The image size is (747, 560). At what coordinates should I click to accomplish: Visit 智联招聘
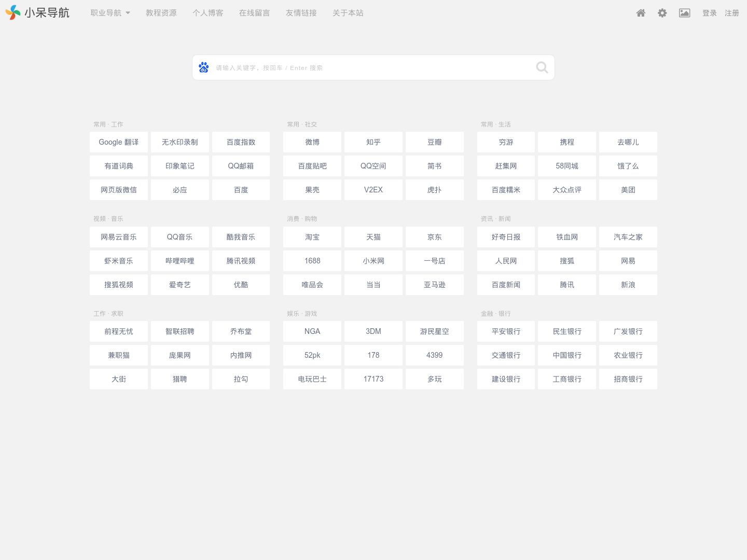click(180, 331)
